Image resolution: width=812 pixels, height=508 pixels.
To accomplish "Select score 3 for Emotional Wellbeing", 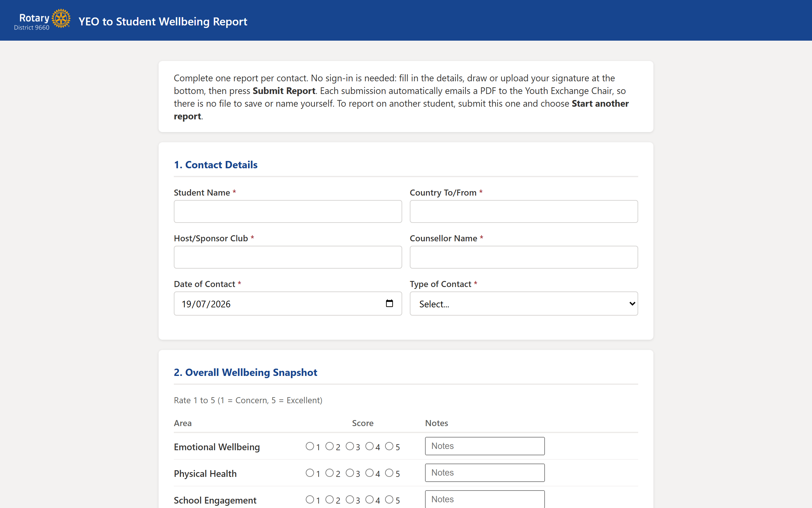I will [350, 446].
